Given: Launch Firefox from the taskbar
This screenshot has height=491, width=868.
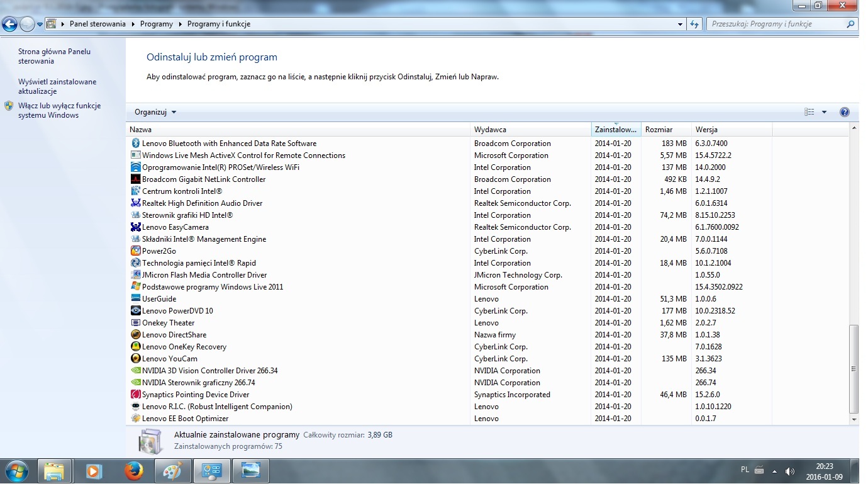Looking at the screenshot, I should 133,471.
